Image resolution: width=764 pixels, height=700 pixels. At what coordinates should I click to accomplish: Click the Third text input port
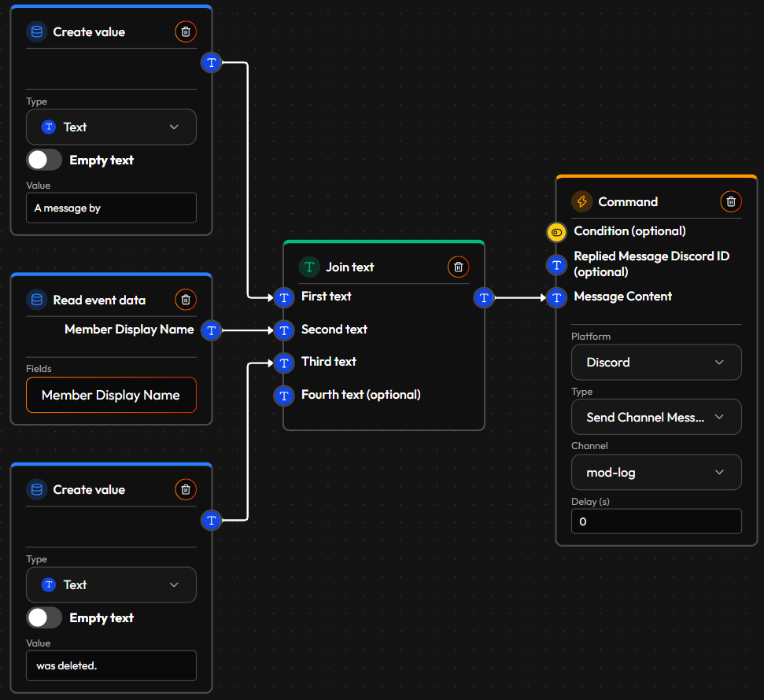click(284, 363)
